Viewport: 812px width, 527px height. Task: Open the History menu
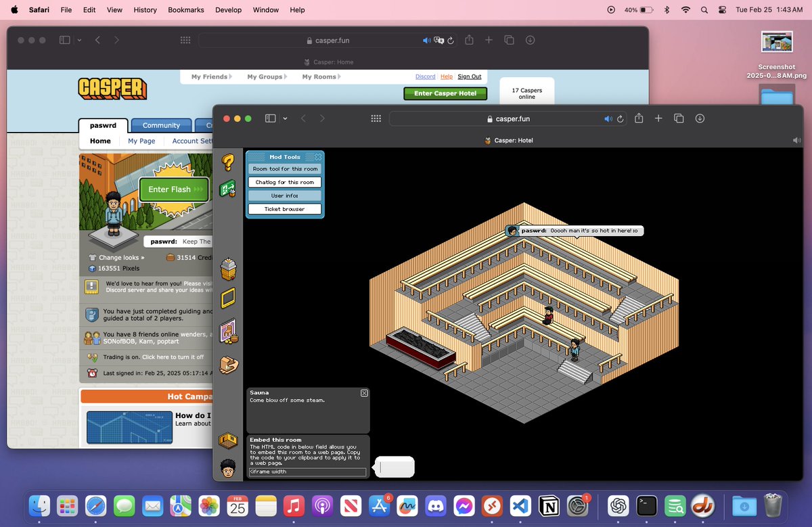click(145, 9)
